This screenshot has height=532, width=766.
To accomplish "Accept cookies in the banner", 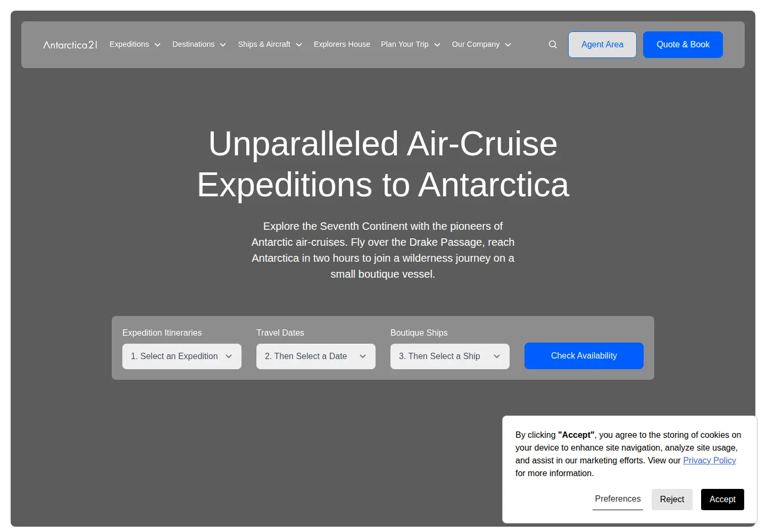I will (722, 500).
